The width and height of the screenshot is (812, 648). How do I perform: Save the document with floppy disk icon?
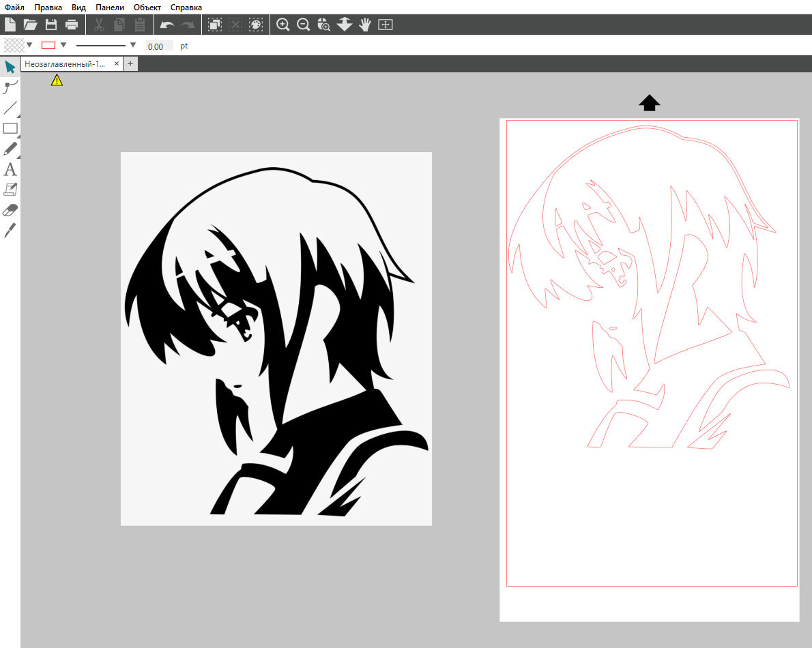50,25
